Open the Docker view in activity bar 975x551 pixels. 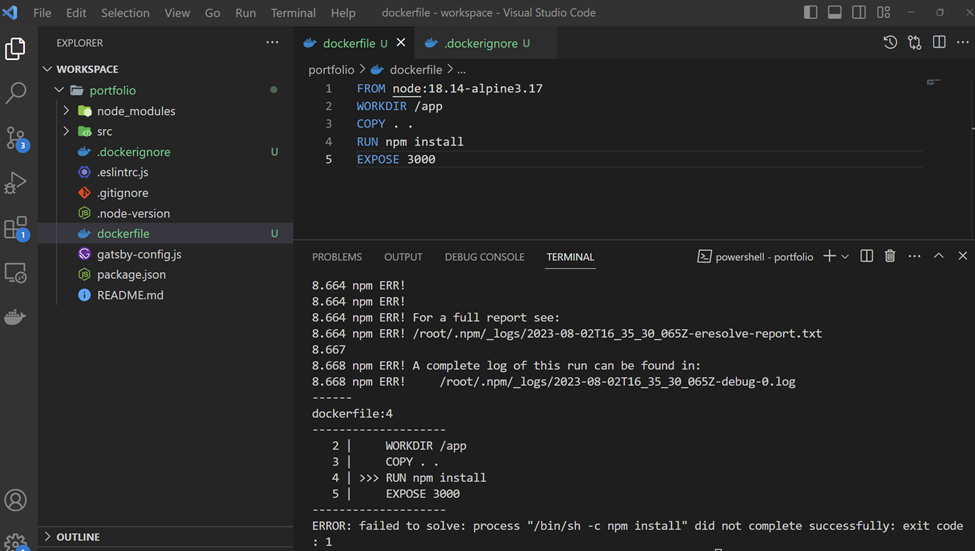click(16, 317)
